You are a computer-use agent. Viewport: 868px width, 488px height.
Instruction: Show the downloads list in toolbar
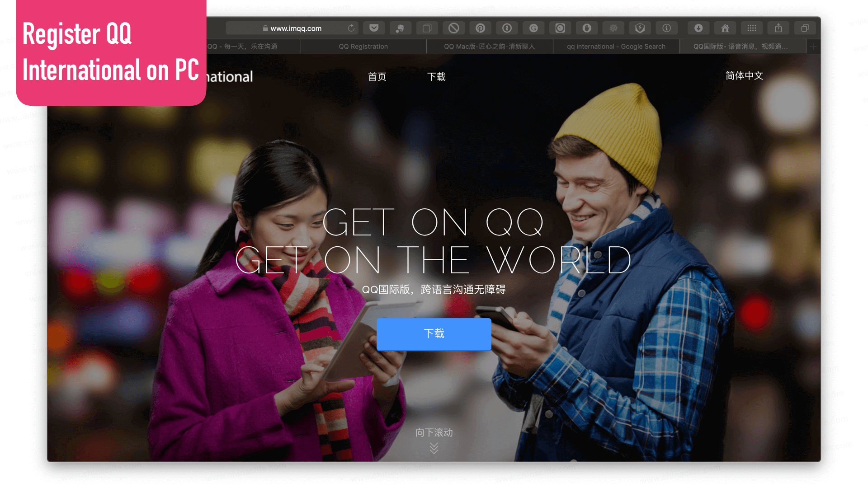click(698, 28)
